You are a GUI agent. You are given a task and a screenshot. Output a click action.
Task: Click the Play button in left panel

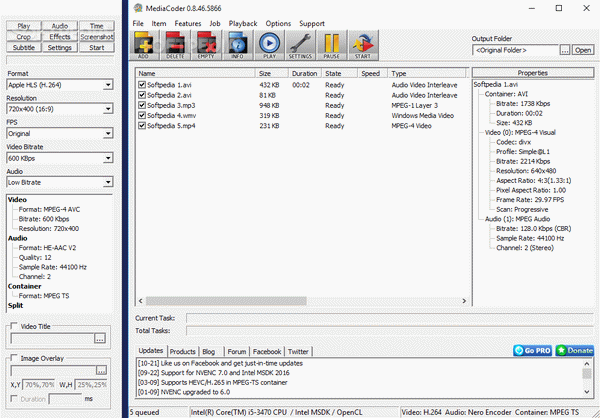24,26
